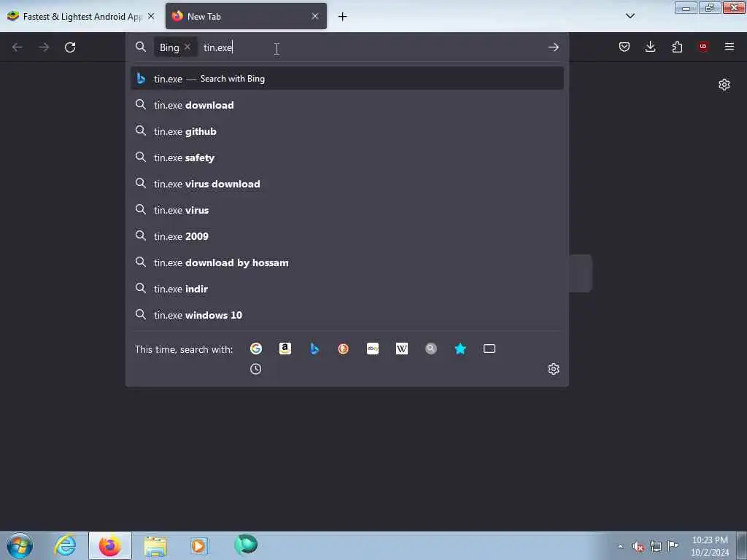The height and width of the screenshot is (560, 747).
Task: Choose suggestion 'tin.exe virus'
Action: click(347, 209)
